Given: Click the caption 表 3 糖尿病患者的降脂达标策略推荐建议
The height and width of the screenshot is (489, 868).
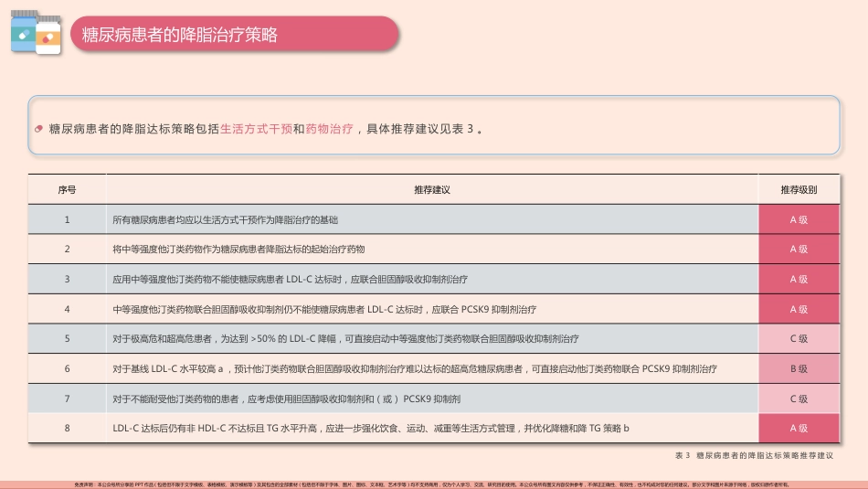Looking at the screenshot, I should click(x=754, y=455).
